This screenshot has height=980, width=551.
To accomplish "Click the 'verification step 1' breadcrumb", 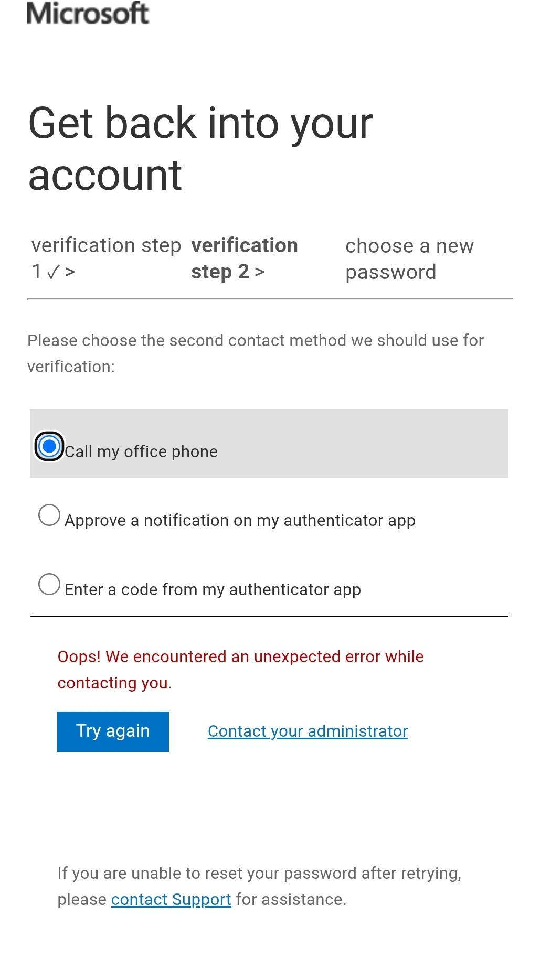I will click(x=105, y=258).
